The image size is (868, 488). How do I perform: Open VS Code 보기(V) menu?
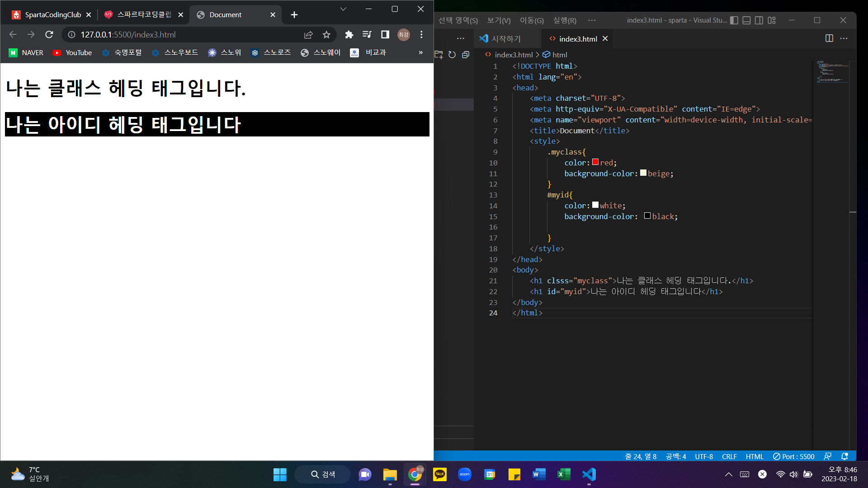coord(499,20)
